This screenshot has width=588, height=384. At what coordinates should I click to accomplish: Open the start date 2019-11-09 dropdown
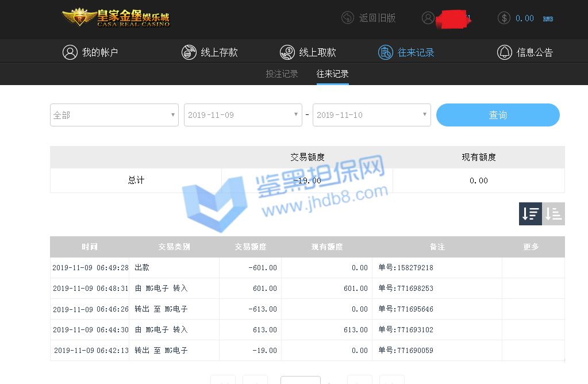[243, 115]
